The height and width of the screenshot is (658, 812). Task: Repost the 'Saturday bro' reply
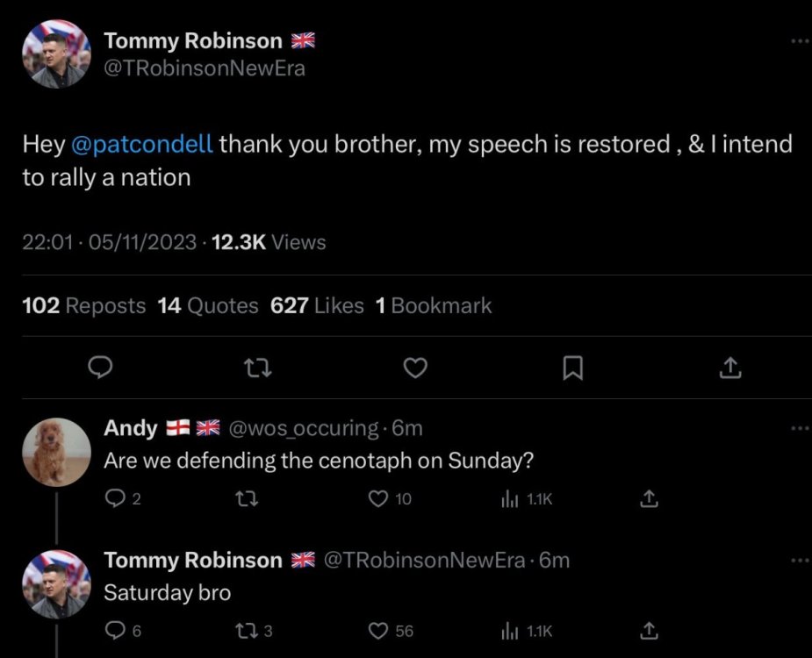click(247, 630)
